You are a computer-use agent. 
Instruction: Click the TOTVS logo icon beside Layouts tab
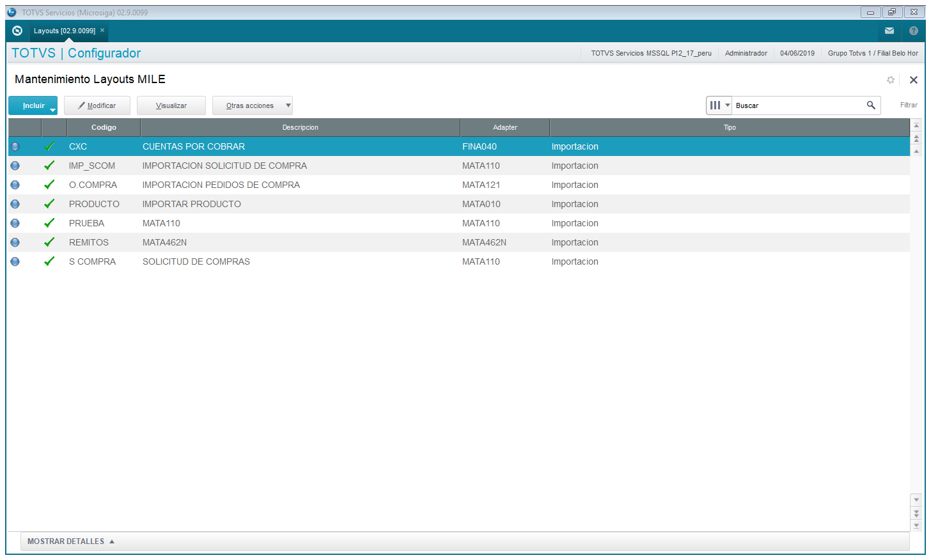(x=17, y=31)
